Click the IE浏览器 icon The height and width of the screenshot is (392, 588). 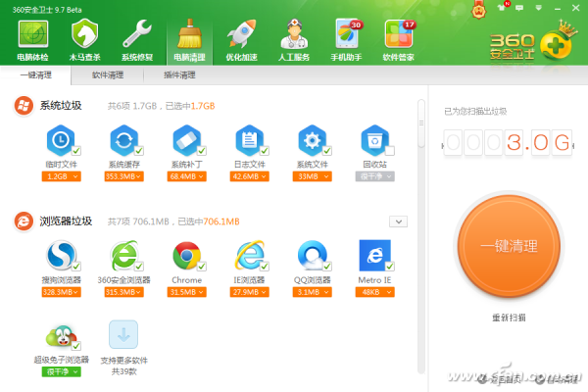[x=249, y=256]
